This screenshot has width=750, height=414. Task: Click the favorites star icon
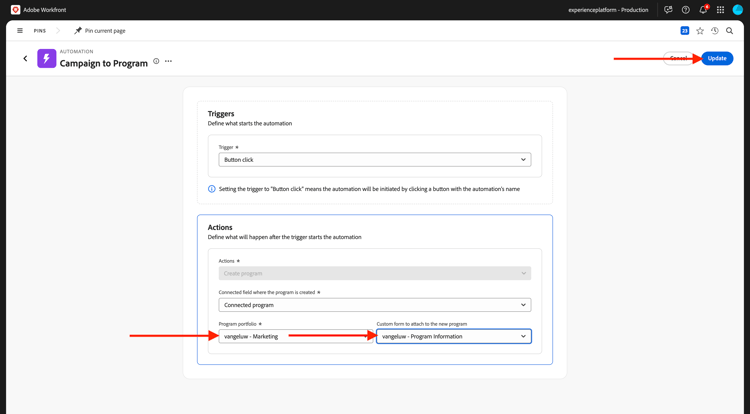700,31
